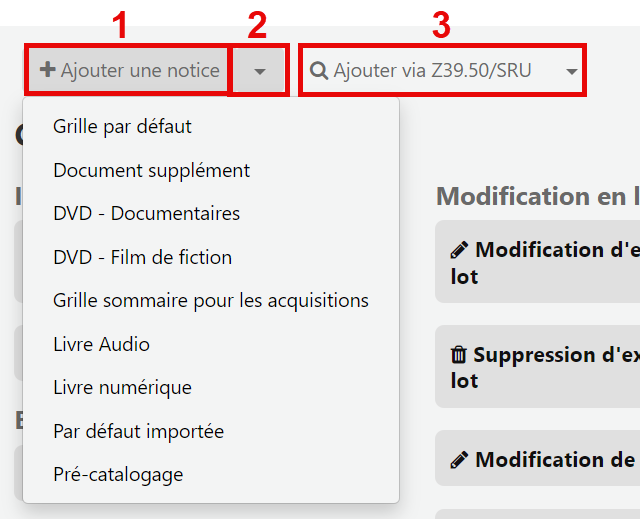This screenshot has height=519, width=640.
Task: Click the pencil icon on Modification d'exemplaires
Action: point(459,250)
